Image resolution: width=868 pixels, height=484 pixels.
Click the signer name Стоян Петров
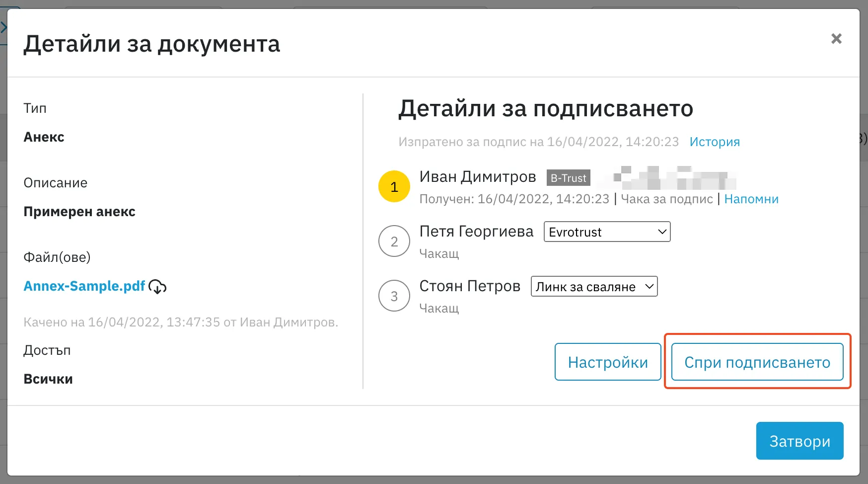470,286
